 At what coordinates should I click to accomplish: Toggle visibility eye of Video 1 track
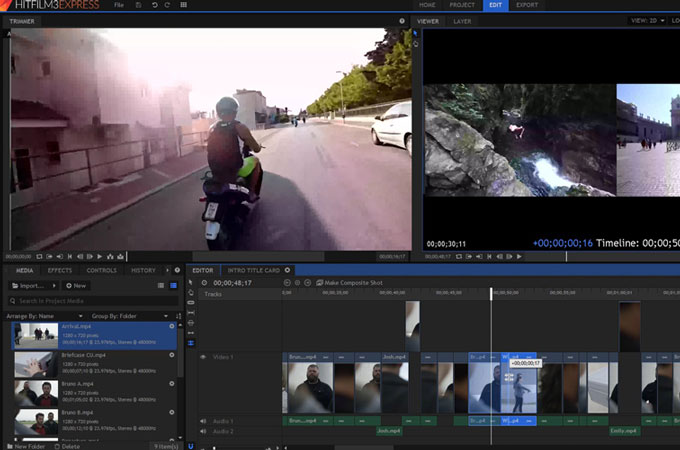(x=203, y=356)
